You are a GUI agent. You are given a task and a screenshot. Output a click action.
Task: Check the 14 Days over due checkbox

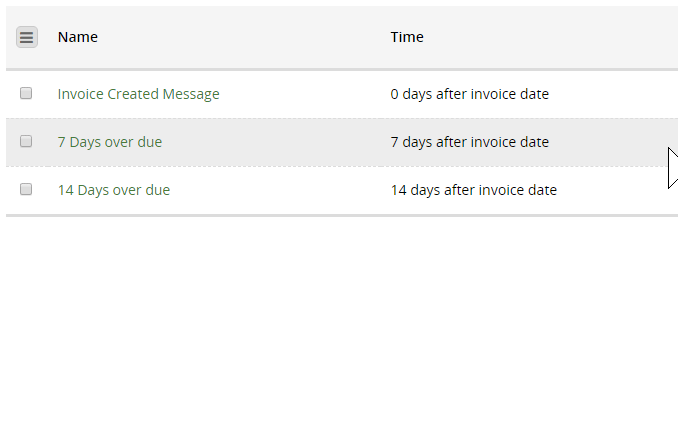pos(26,189)
